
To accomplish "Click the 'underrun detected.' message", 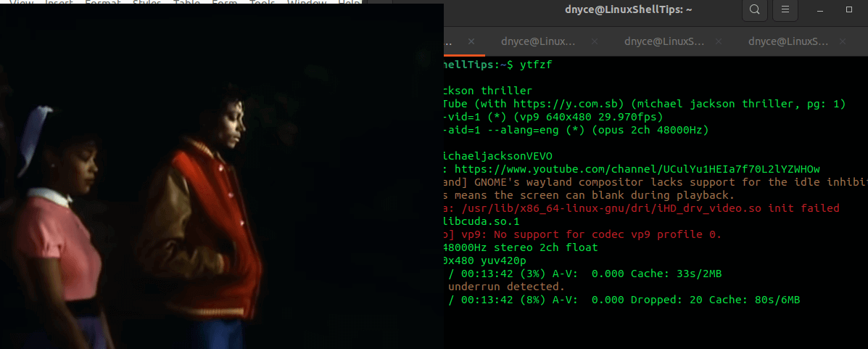I will coord(506,287).
